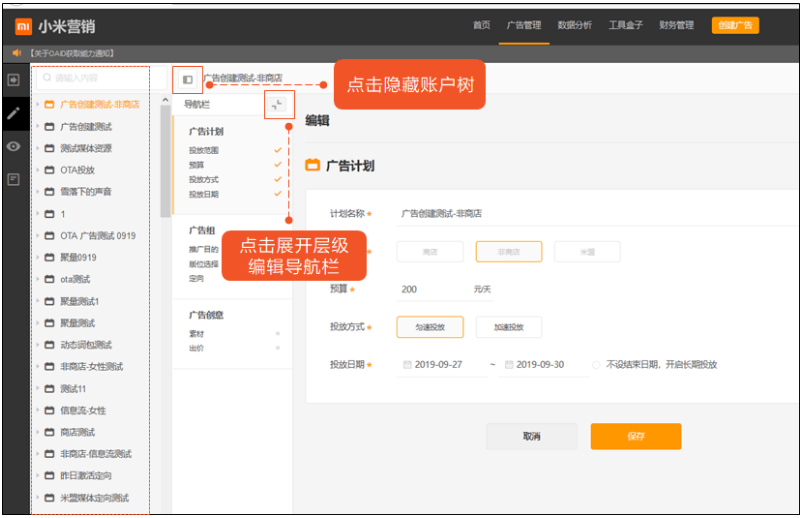The width and height of the screenshot is (800, 518).
Task: Click the 计划名称 input field
Action: pos(597,213)
